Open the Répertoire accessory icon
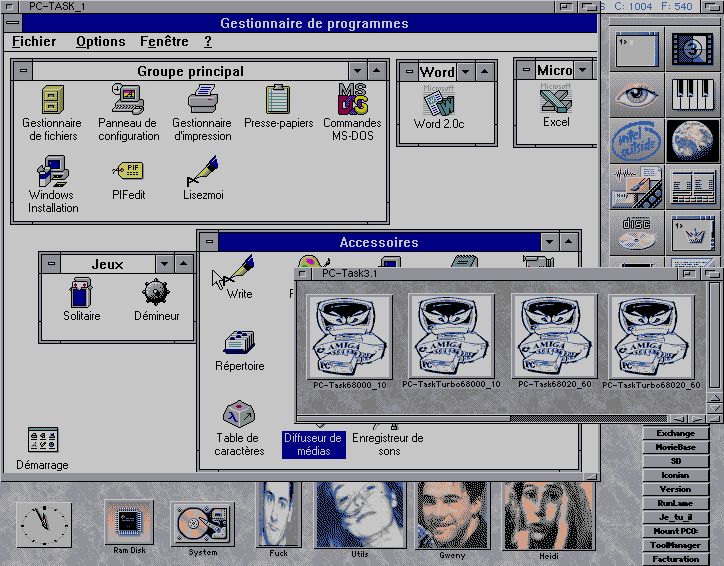Screen dimensions: 724x566 [239, 343]
